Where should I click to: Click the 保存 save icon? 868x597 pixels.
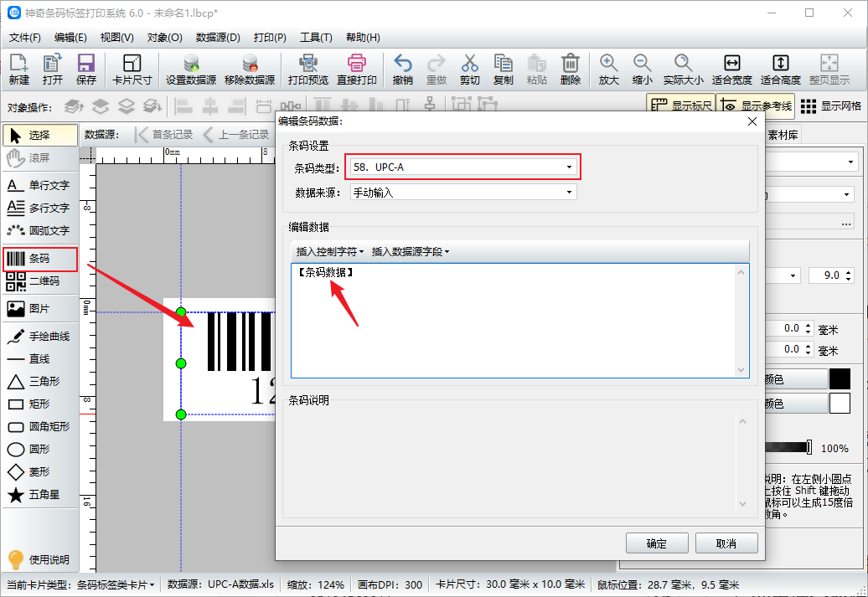tap(85, 69)
